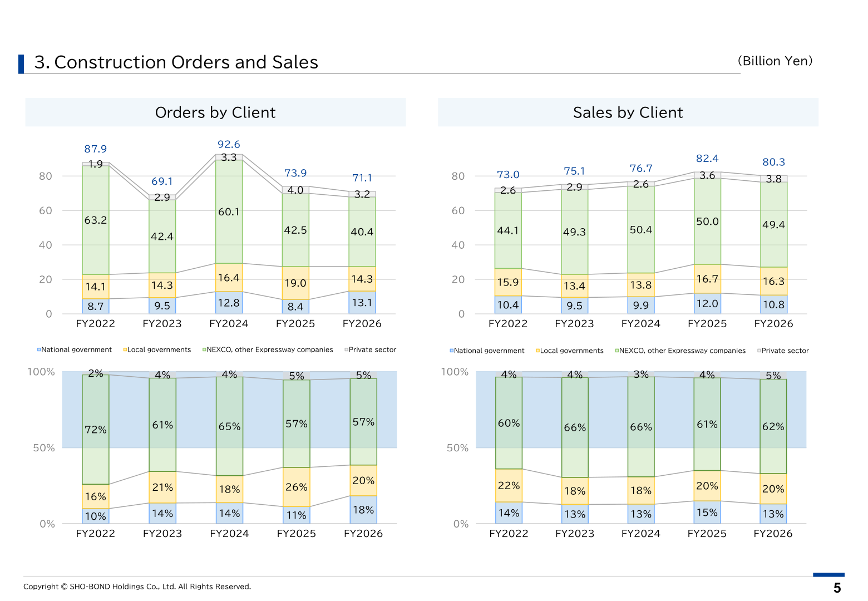
Task: Click the 10.4 value in the FY2022 sales bar
Action: [508, 305]
